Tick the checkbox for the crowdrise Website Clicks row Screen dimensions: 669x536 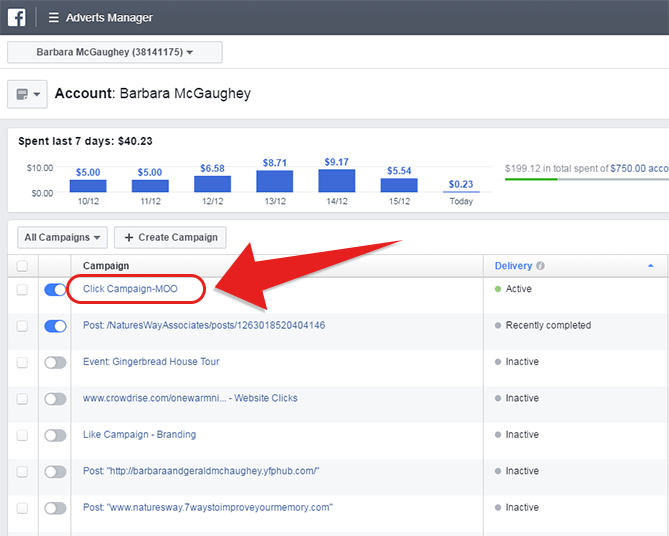22,399
